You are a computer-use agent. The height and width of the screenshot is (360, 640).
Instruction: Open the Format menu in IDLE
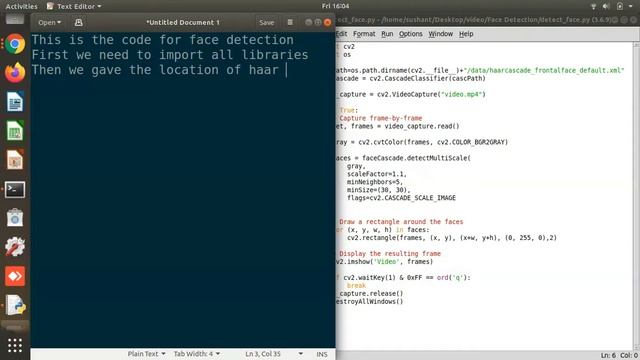364,34
